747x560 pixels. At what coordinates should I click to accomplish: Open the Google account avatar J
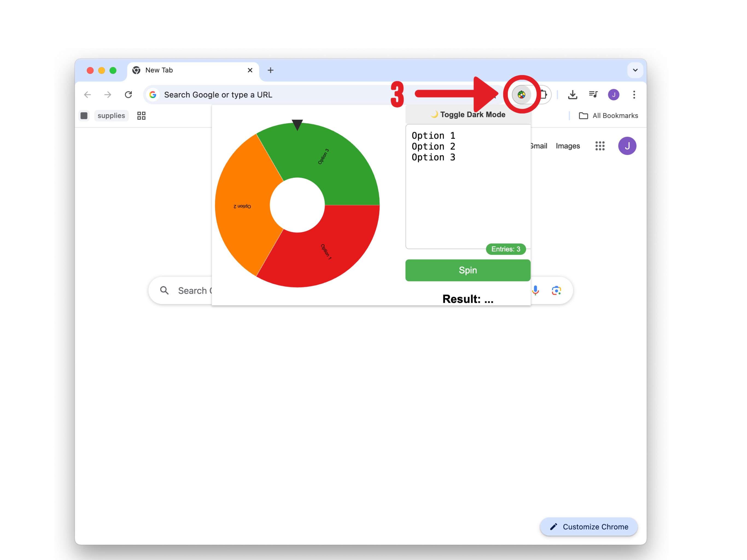[x=627, y=146]
